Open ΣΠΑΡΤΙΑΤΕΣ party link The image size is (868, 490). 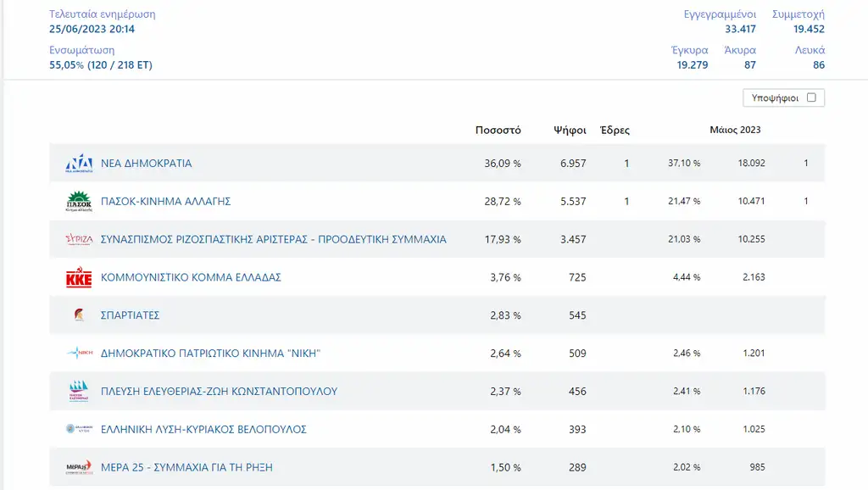[130, 315]
